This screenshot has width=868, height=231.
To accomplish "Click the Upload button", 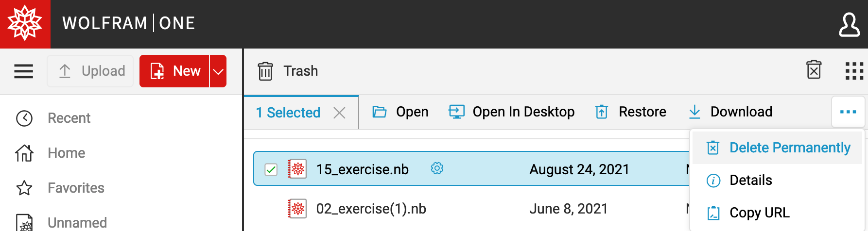I will (90, 71).
